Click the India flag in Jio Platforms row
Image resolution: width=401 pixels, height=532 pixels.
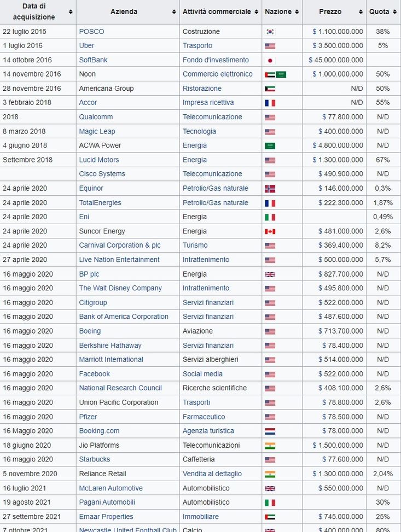pyautogui.click(x=270, y=445)
